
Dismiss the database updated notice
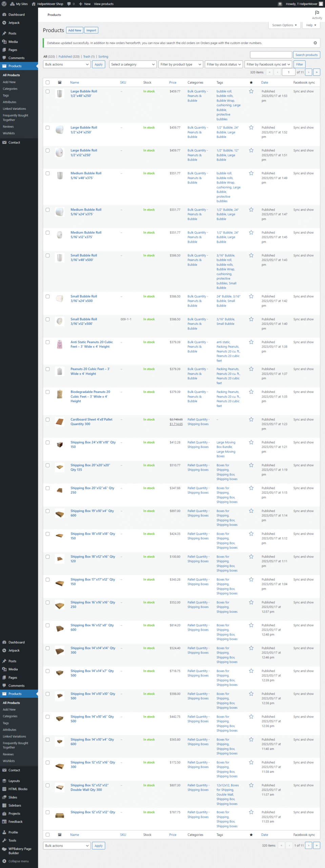315,43
